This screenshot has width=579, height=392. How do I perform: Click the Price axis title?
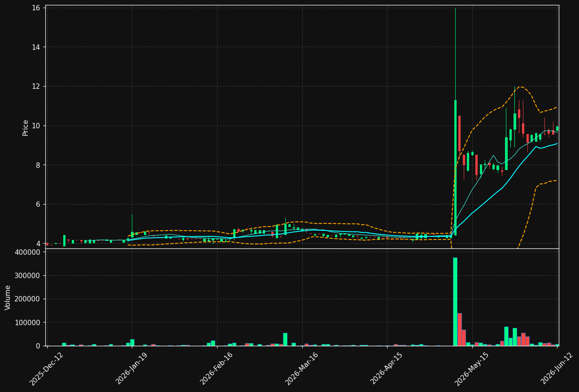26,127
